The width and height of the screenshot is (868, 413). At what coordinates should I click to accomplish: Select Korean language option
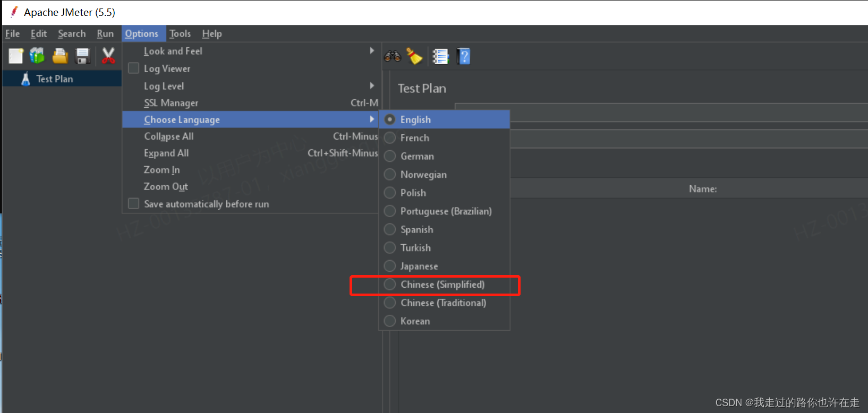tap(445, 321)
